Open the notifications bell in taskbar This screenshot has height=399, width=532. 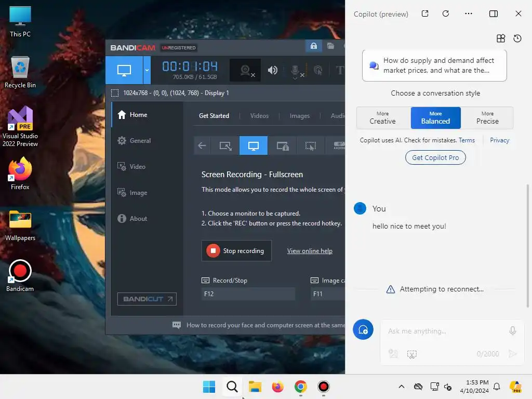[497, 387]
